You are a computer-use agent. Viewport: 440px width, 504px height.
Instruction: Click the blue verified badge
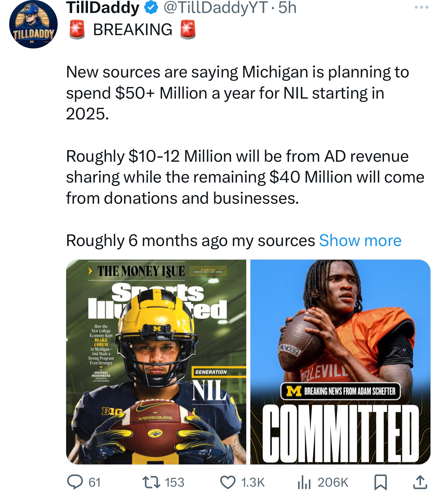point(151,8)
